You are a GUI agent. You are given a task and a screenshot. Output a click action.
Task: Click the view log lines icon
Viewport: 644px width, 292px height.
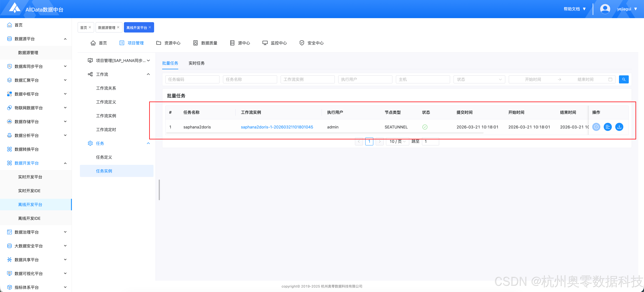pyautogui.click(x=607, y=127)
